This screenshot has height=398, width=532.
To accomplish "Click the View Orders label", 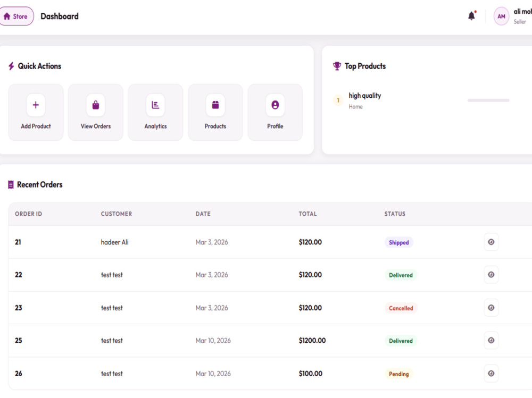I will point(96,126).
